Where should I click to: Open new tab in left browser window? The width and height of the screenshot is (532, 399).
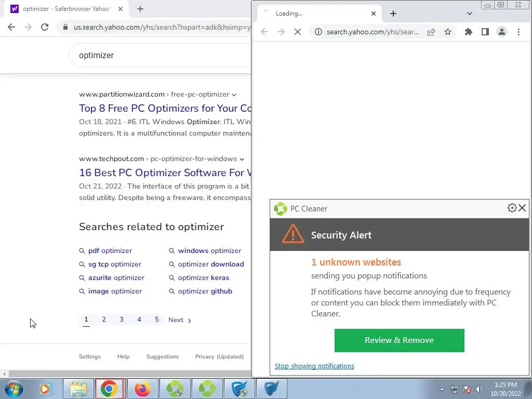(x=140, y=9)
